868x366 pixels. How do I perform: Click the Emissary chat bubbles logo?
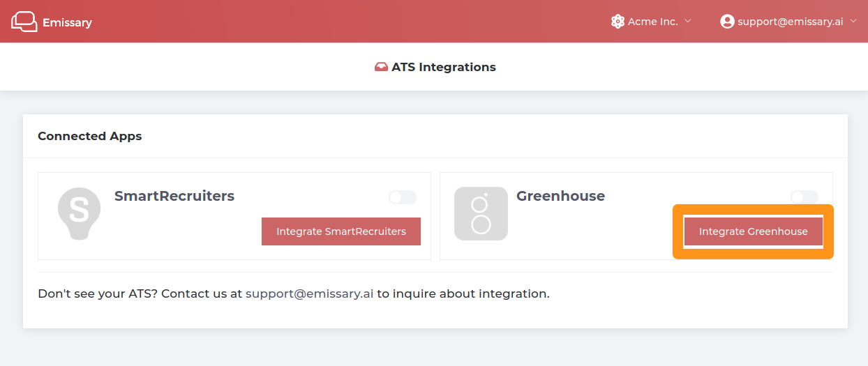pos(24,22)
